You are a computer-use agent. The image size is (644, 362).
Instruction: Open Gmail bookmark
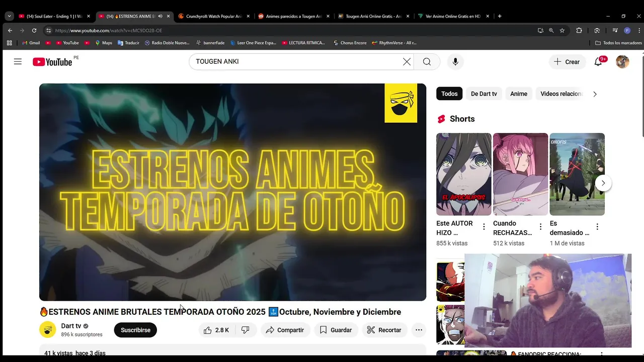[31, 43]
